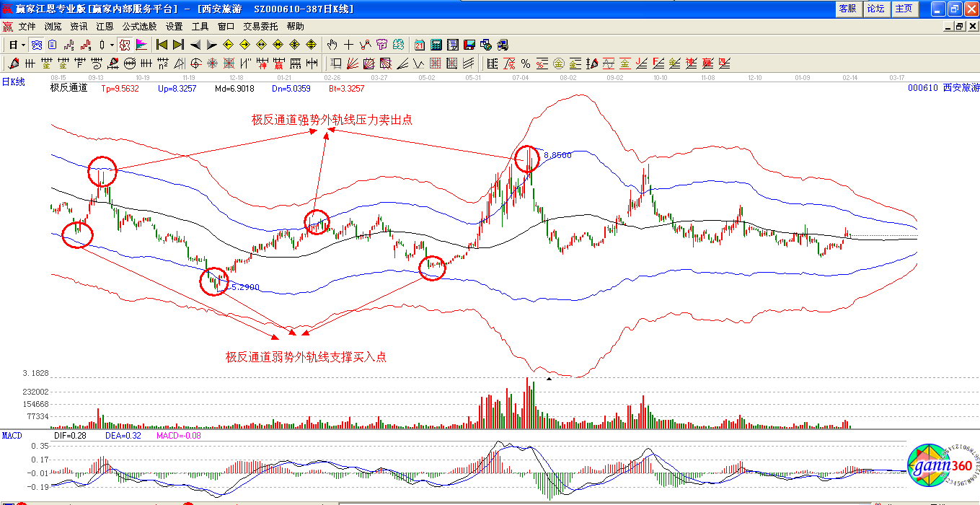Click the 客服 button in title bar

[847, 9]
